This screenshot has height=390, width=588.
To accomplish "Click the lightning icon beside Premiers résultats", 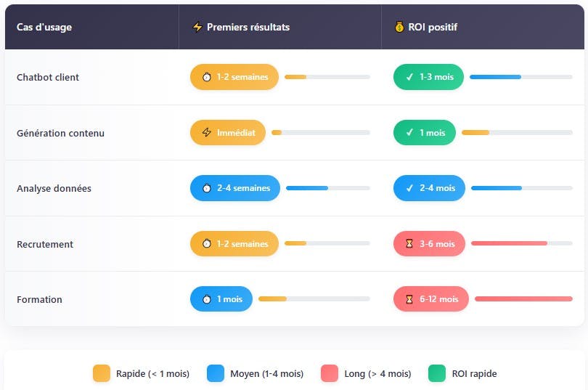I will click(x=197, y=28).
